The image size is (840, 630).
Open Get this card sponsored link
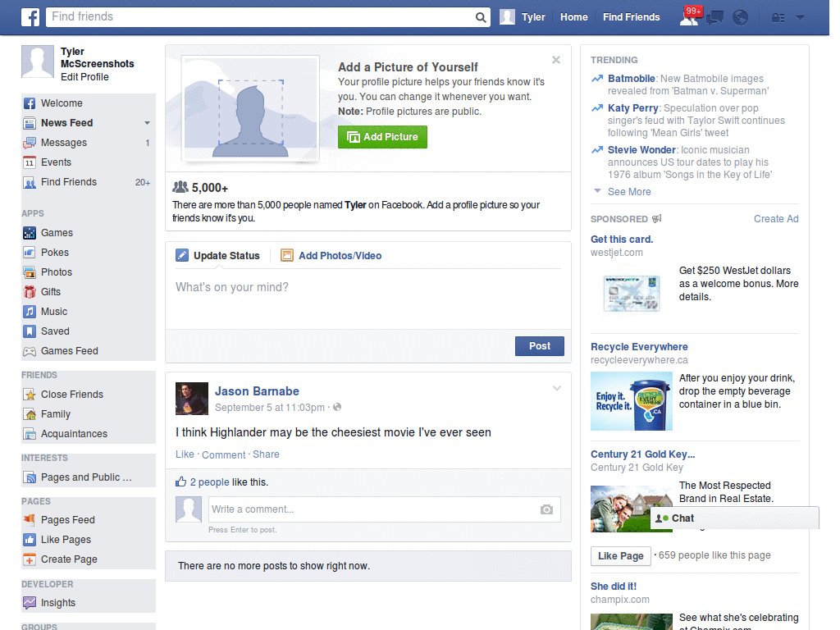(622, 240)
